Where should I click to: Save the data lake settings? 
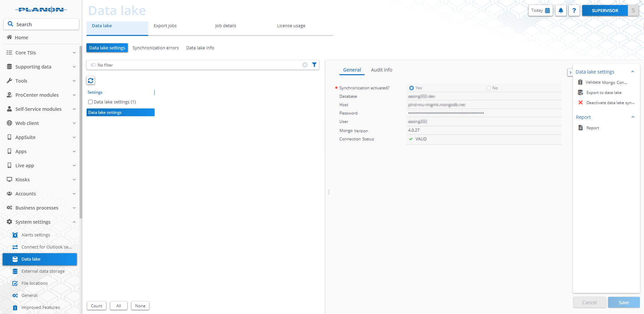pyautogui.click(x=623, y=302)
